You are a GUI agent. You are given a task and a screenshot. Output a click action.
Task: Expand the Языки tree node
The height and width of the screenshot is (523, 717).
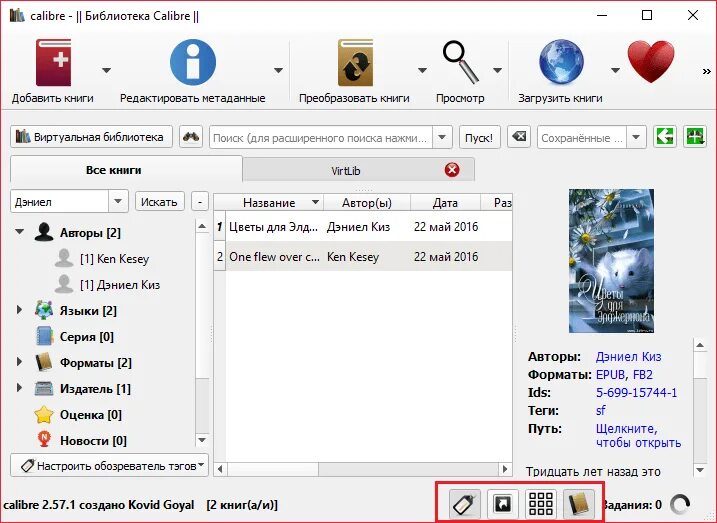coord(19,310)
